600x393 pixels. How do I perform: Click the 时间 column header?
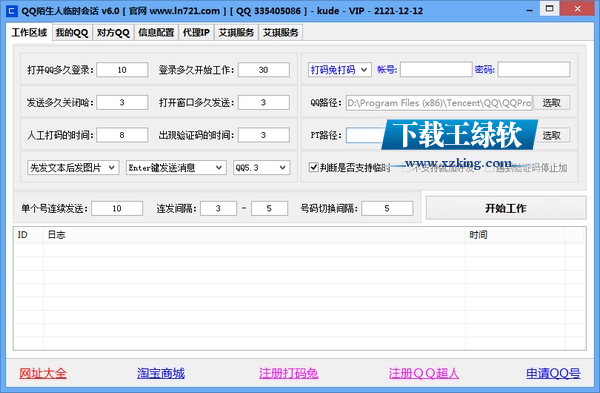(515, 235)
